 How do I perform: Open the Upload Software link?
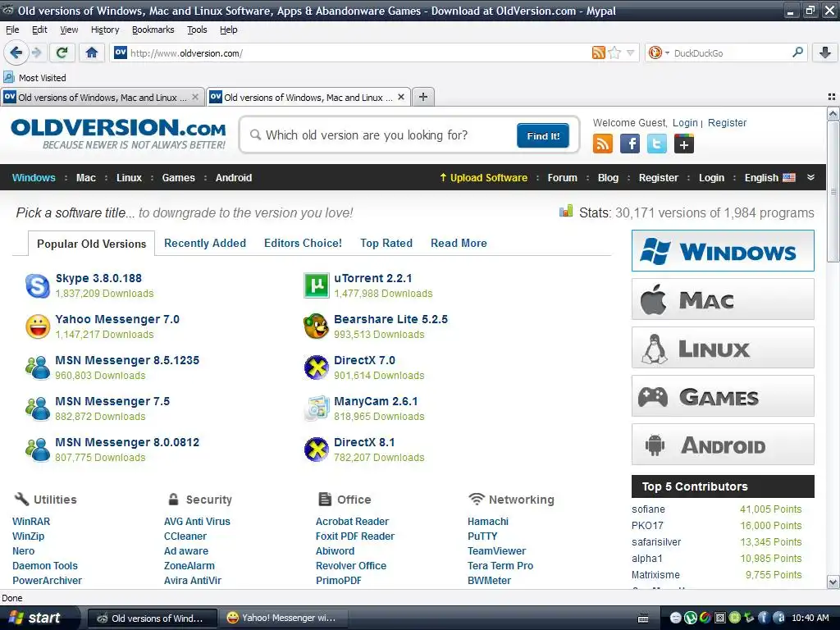pos(483,177)
